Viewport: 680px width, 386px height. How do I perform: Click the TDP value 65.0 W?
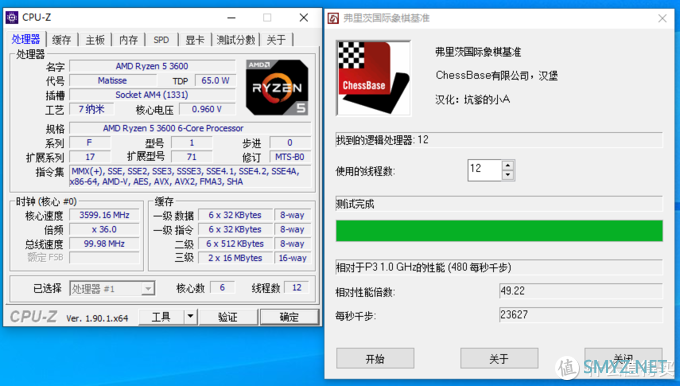coord(215,81)
